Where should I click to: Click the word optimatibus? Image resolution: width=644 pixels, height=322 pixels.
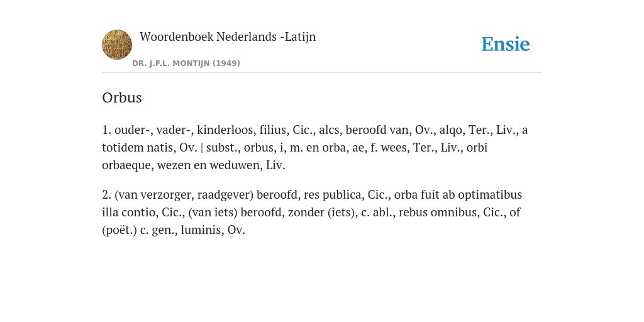tap(490, 194)
